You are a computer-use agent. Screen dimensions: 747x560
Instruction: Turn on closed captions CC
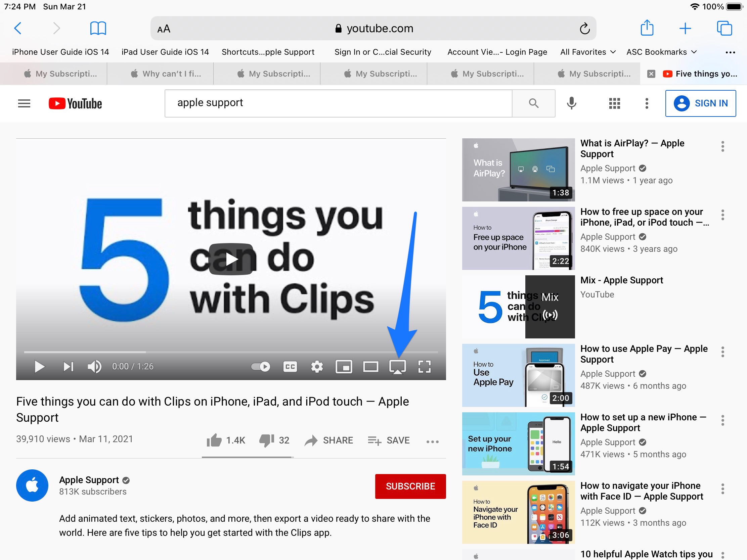click(290, 367)
